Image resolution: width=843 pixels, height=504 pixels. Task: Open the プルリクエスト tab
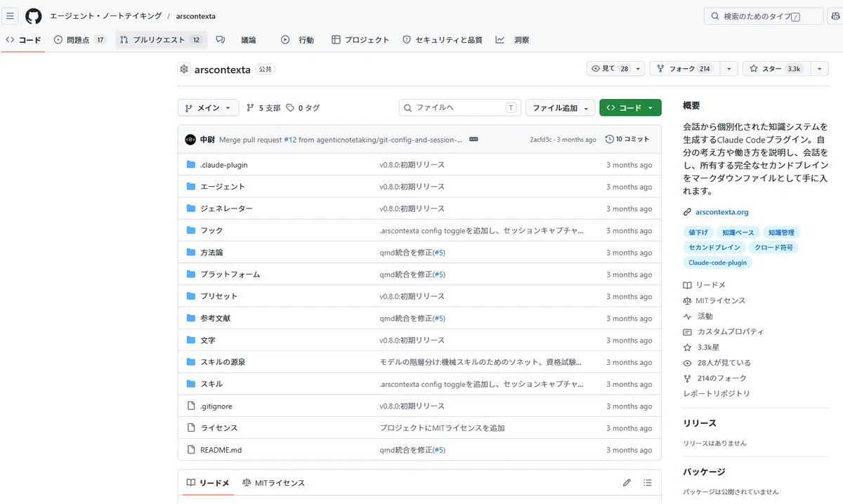click(x=161, y=40)
